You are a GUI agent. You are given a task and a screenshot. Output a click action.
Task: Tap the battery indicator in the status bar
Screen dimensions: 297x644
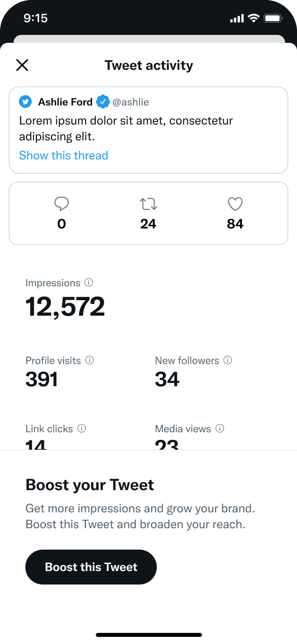point(272,18)
